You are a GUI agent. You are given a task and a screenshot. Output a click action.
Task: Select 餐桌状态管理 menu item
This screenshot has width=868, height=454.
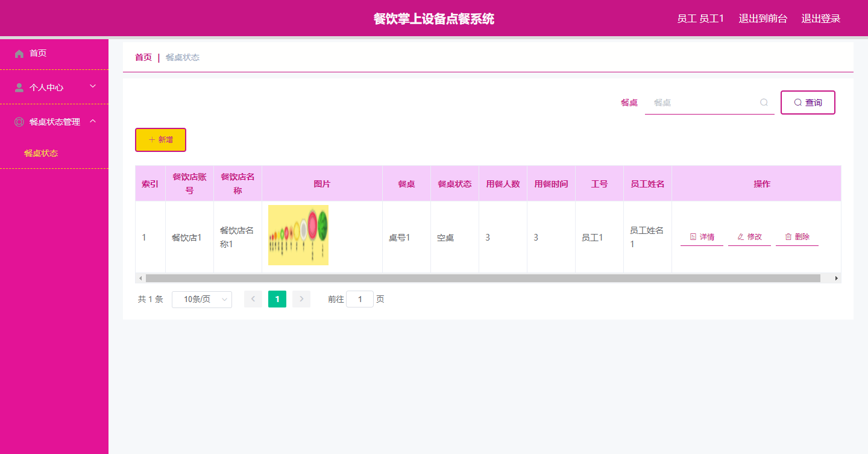pyautogui.click(x=54, y=122)
